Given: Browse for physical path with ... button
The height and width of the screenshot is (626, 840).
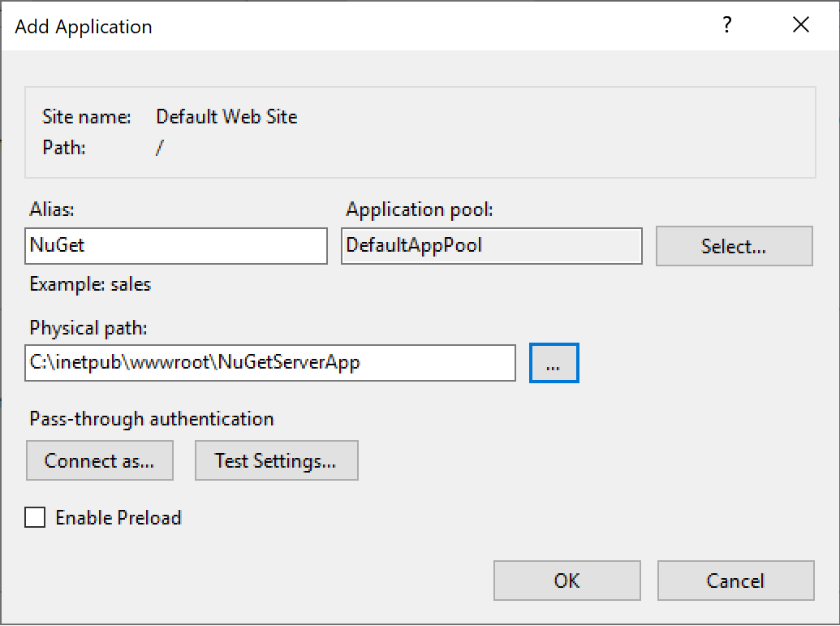Looking at the screenshot, I should coord(554,363).
